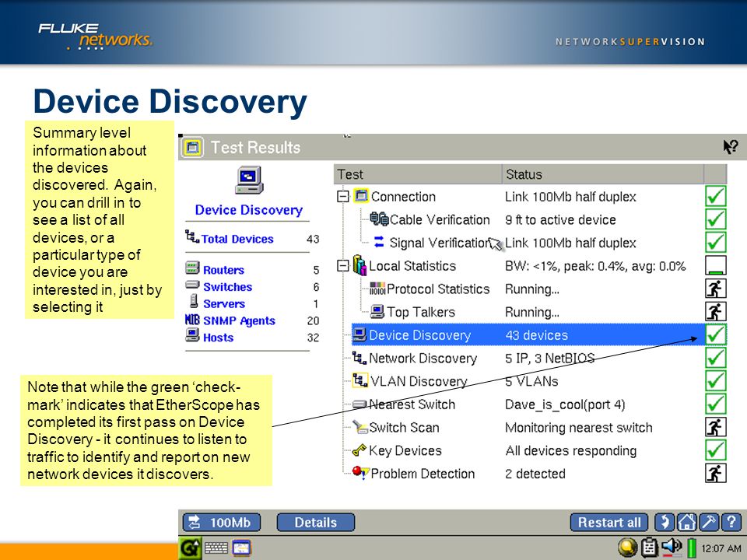Click the 100Mb link button
The width and height of the screenshot is (747, 560).
point(222,523)
